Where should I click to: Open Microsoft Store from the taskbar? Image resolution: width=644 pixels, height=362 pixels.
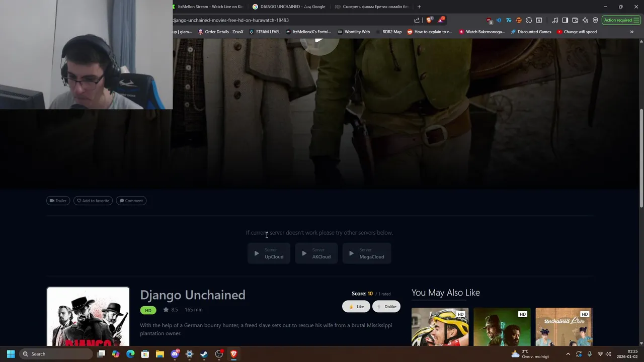coord(145,354)
